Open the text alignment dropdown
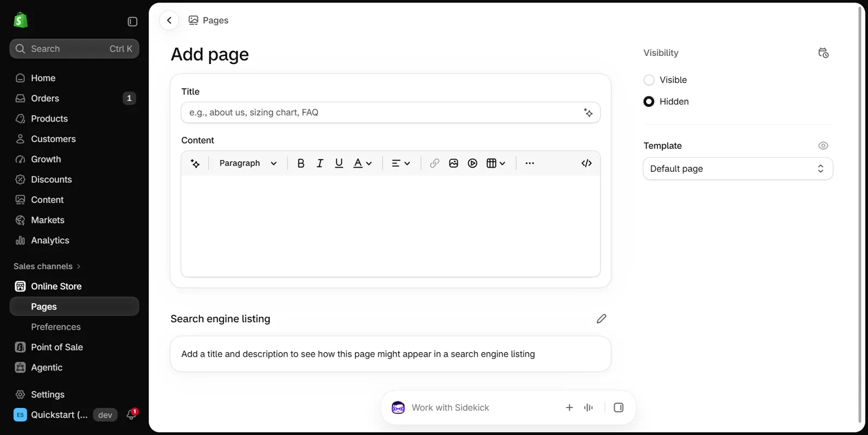 (401, 163)
